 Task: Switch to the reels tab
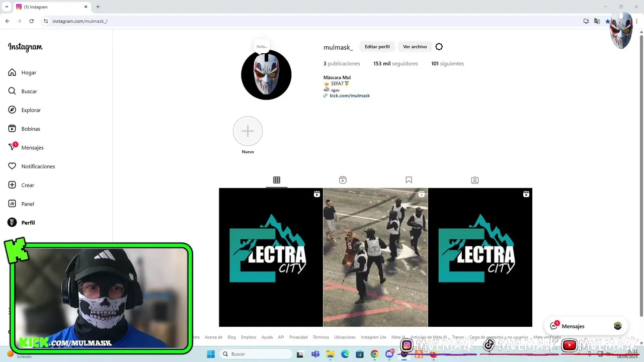343,180
